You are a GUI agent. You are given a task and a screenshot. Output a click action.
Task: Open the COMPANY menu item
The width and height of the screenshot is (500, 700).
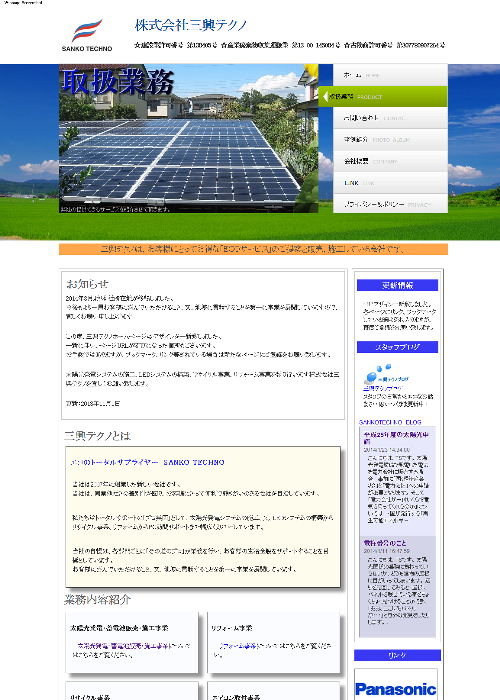click(x=390, y=161)
